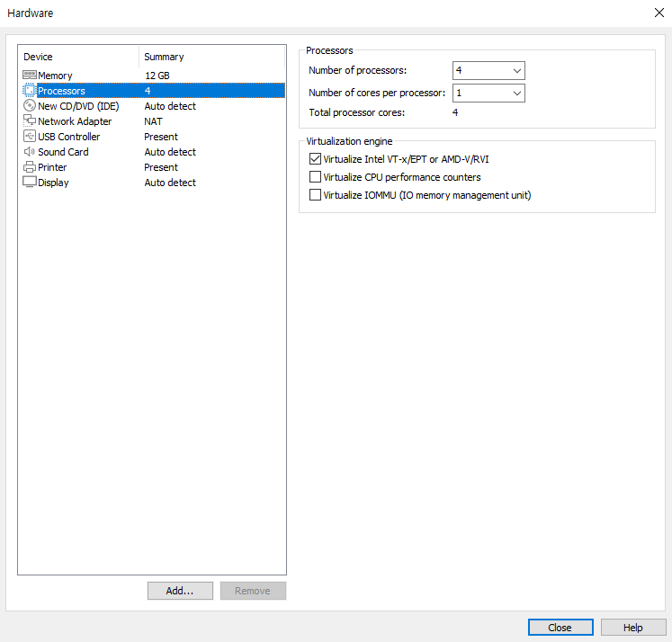Click the Sound Card speaker icon
The height and width of the screenshot is (642, 672).
click(29, 152)
